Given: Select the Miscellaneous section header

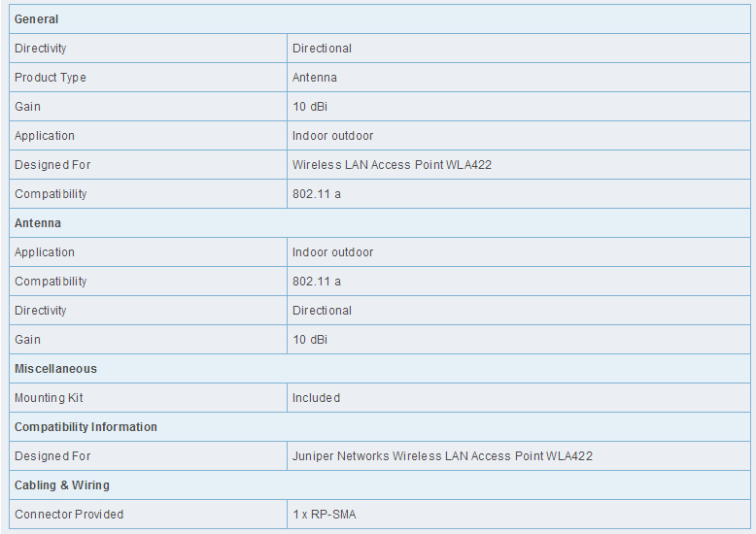Looking at the screenshot, I should (x=55, y=369).
